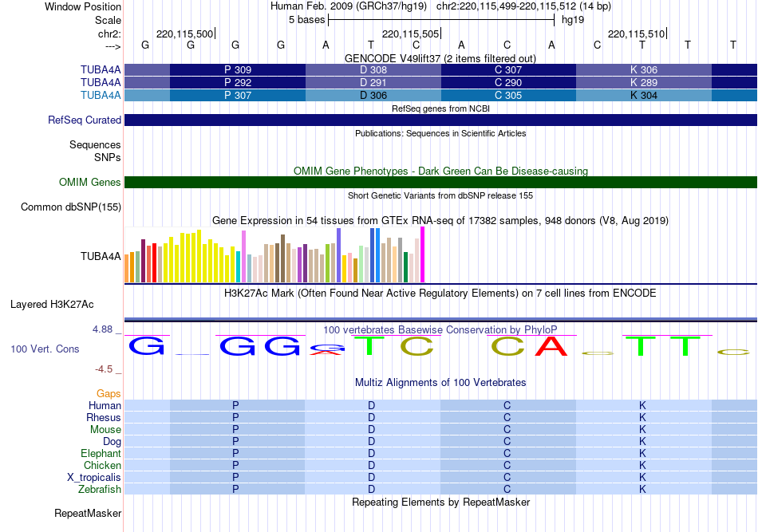Open the Publications: Sequences in Scientific Articles title
The height and width of the screenshot is (532, 758).
pos(440,133)
